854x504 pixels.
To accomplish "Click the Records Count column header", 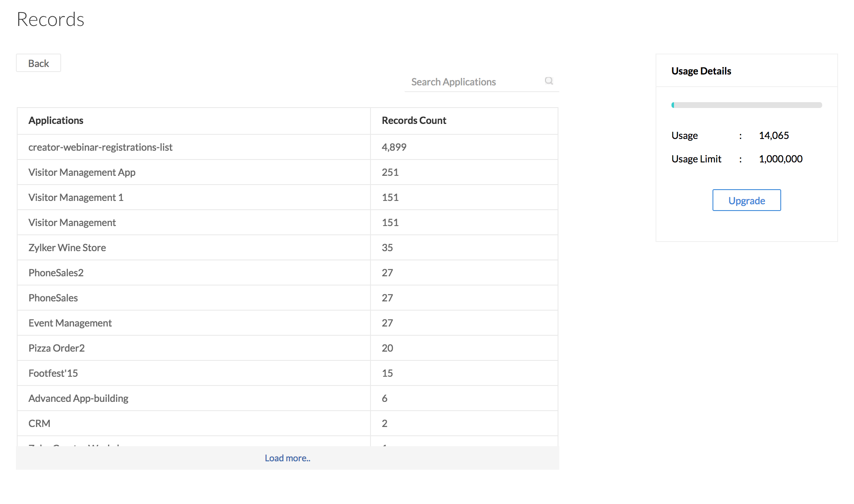I will point(414,121).
